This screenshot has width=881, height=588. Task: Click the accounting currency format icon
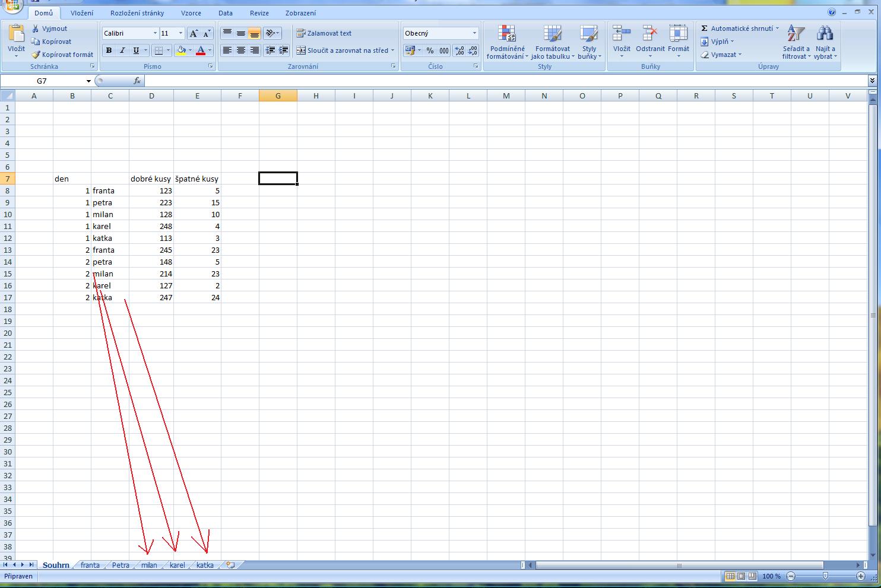click(x=410, y=50)
